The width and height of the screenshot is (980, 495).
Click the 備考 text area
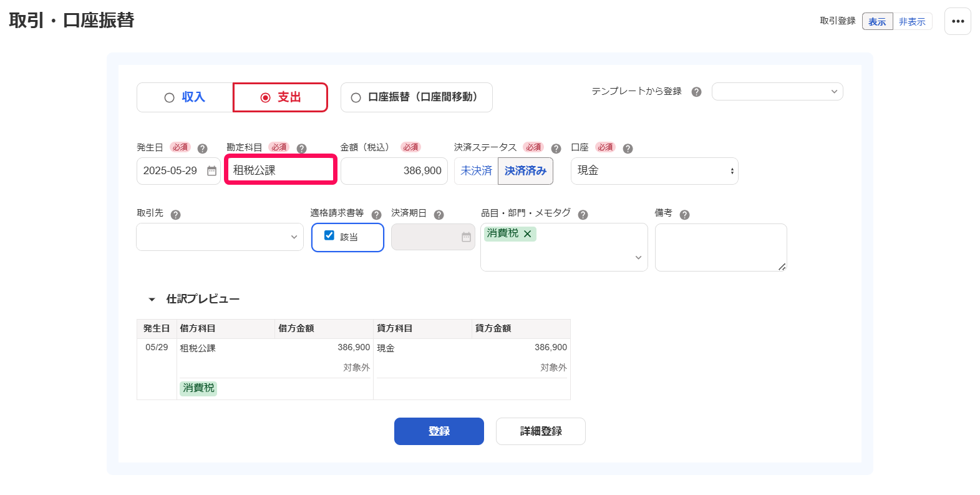pyautogui.click(x=721, y=247)
